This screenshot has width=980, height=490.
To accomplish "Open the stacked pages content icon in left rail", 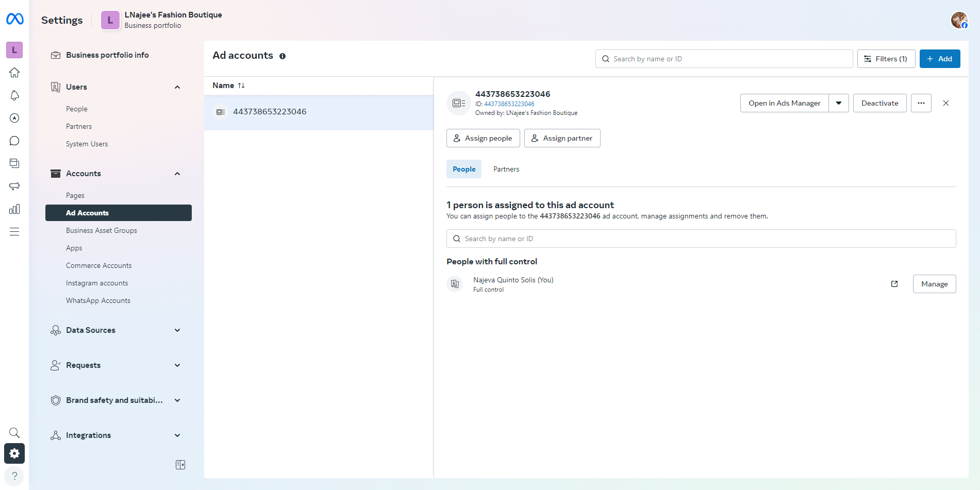I will coord(14,163).
